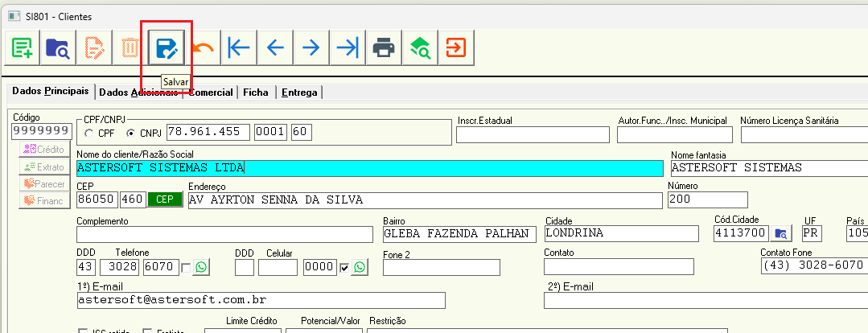Click the Inscr.Estadual field
Screen dimensions: 868x333
(x=533, y=135)
